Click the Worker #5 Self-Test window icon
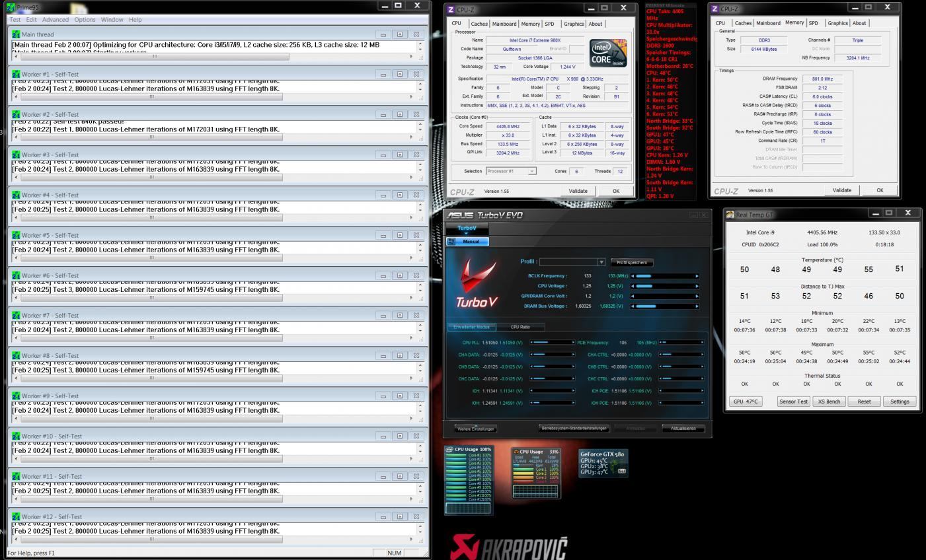Image resolution: width=926 pixels, height=560 pixels. tap(17, 235)
